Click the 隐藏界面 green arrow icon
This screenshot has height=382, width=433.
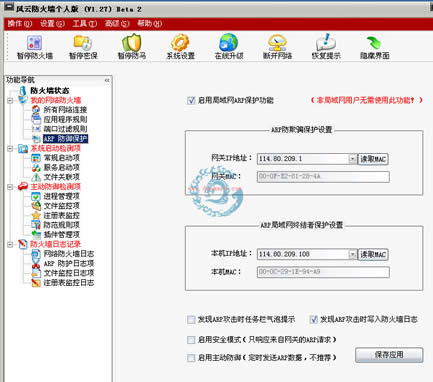(374, 43)
